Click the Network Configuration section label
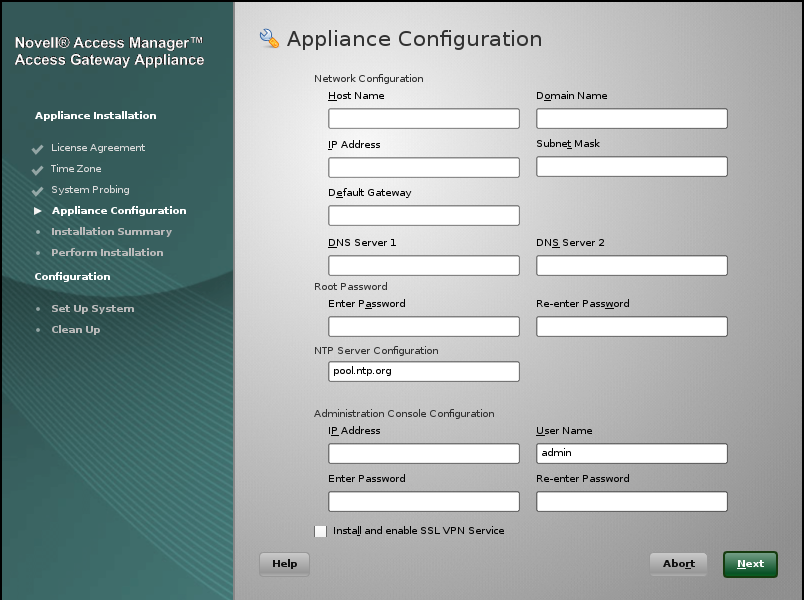 [369, 78]
